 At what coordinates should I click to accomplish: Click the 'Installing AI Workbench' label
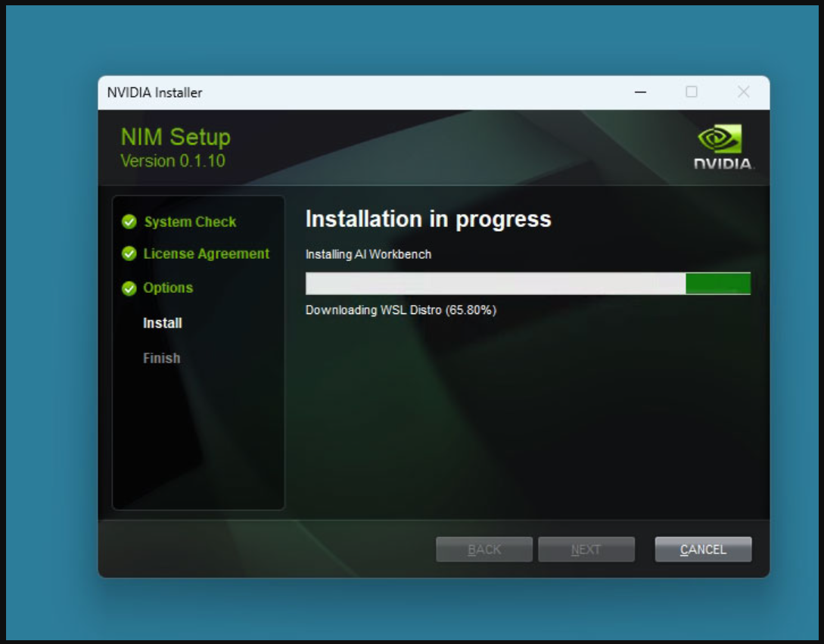coord(368,254)
